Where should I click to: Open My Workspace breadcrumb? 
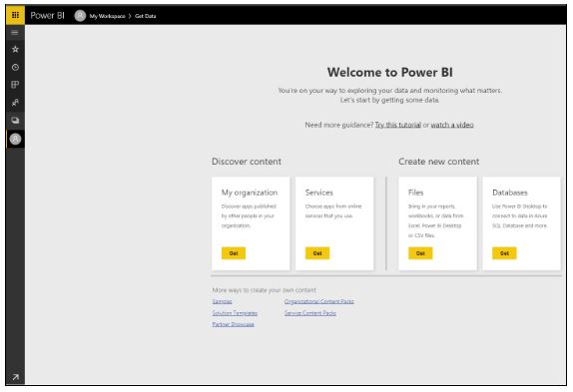[107, 16]
